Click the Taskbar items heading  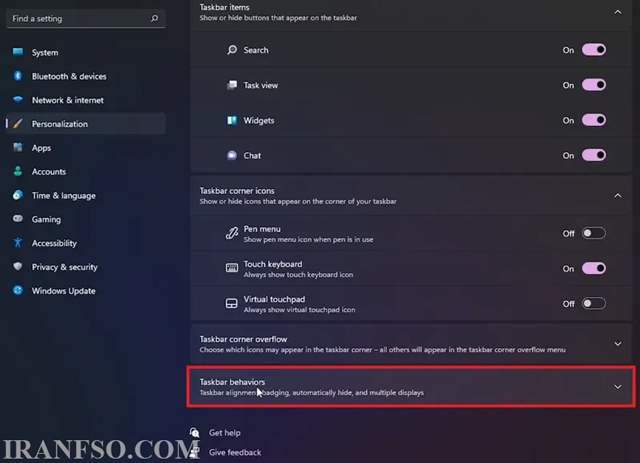tap(224, 7)
